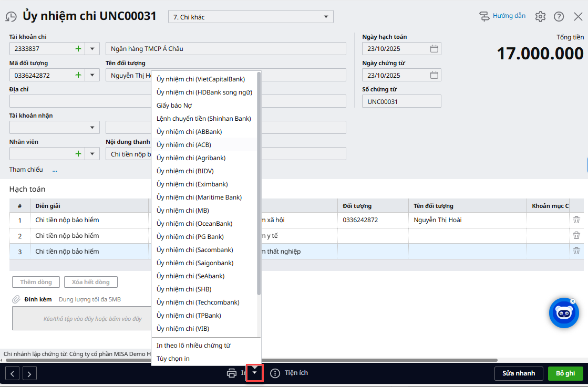Viewport: 588px width, 387px height.
Task: Choose Ủy nhiệm chi (Techcombank) template
Action: pos(198,302)
